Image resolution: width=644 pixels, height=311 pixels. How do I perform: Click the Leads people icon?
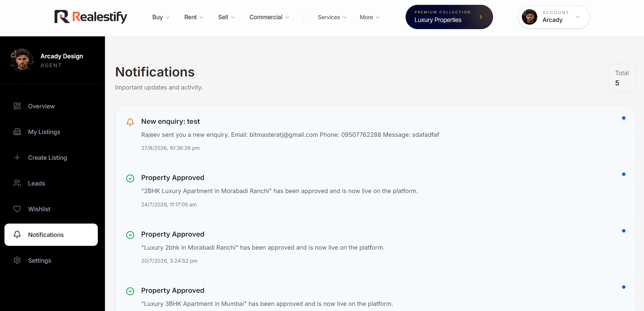(17, 183)
